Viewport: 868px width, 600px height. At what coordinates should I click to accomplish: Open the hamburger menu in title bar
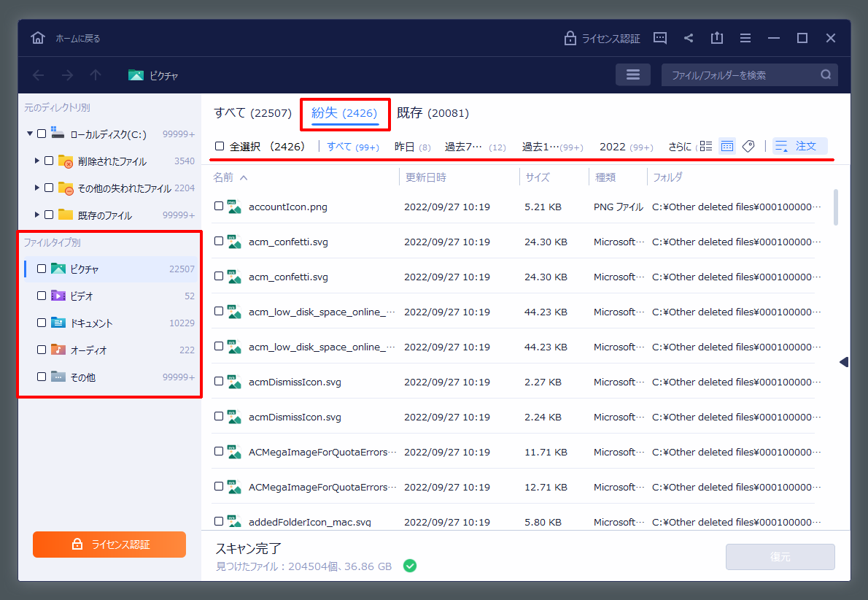(x=745, y=38)
